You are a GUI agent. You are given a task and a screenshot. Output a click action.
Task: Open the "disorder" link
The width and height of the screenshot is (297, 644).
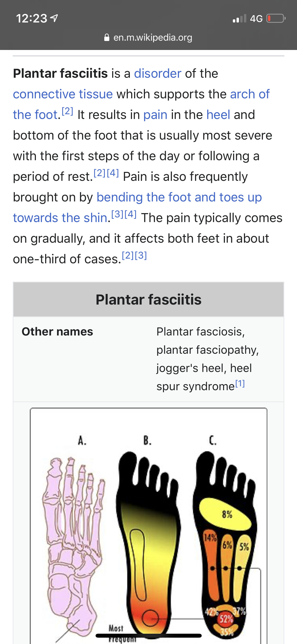[x=158, y=73]
